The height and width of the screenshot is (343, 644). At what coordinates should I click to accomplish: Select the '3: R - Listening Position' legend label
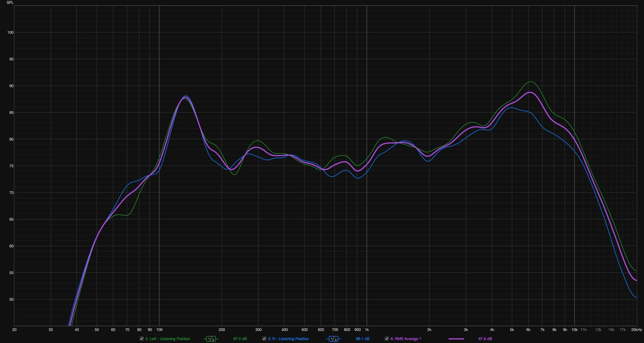click(288, 339)
